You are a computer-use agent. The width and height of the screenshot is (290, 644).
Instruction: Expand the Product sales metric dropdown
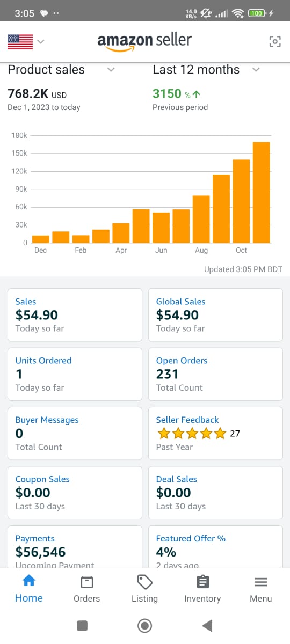(x=61, y=70)
